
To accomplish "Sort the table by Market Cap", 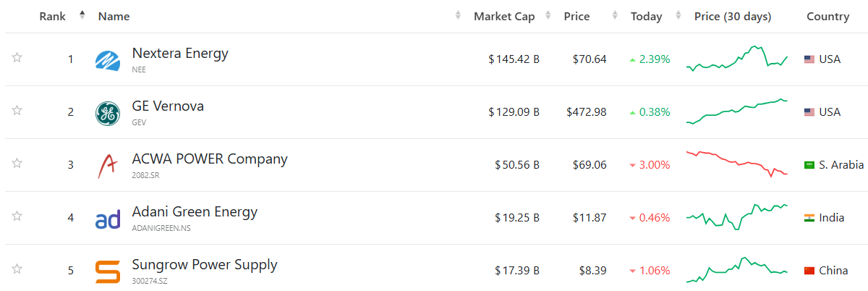I will coord(504,17).
